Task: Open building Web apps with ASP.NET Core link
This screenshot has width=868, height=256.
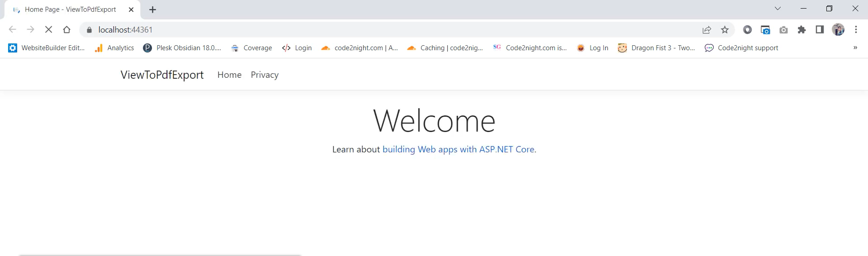Action: (459, 149)
